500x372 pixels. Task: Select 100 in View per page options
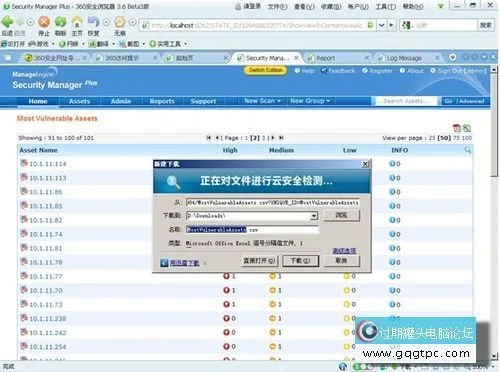tap(467, 138)
